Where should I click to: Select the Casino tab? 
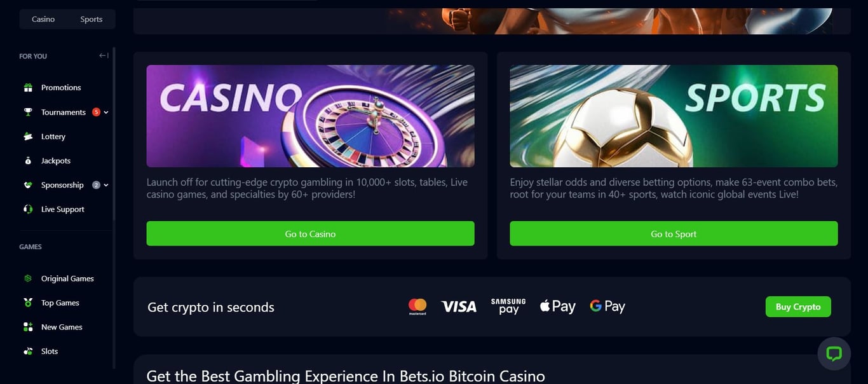[43, 19]
